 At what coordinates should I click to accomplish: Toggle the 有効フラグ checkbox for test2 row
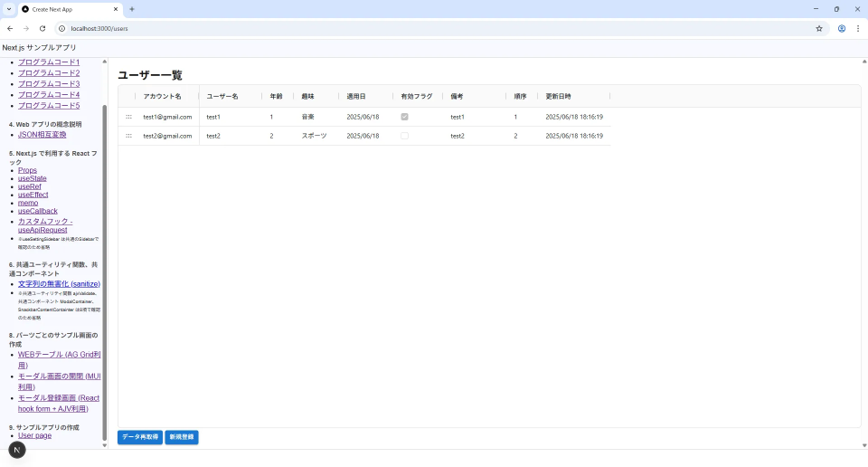pos(405,136)
